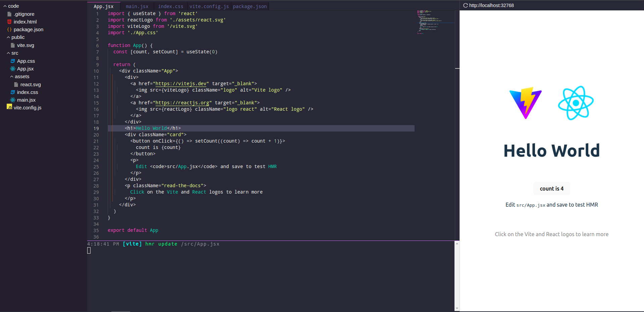Click the terminal cursor input area
Viewport: 644px width, 312px height.
point(89,250)
